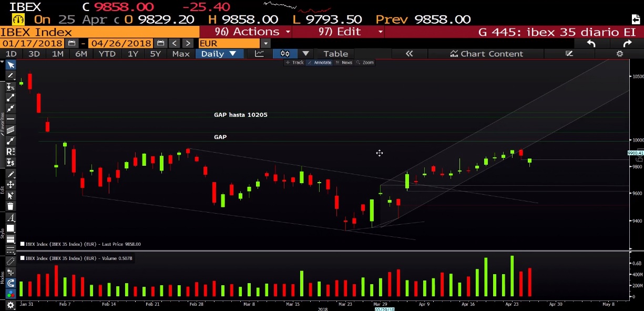Select candlestick chart type icon
The image size is (644, 311).
285,54
